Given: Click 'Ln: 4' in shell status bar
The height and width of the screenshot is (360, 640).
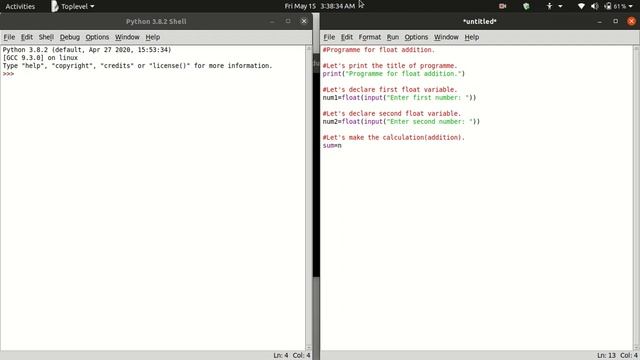Looking at the screenshot, I should 281,356.
